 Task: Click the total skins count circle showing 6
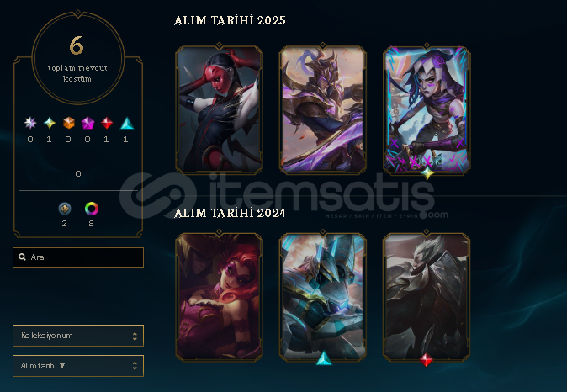click(78, 58)
